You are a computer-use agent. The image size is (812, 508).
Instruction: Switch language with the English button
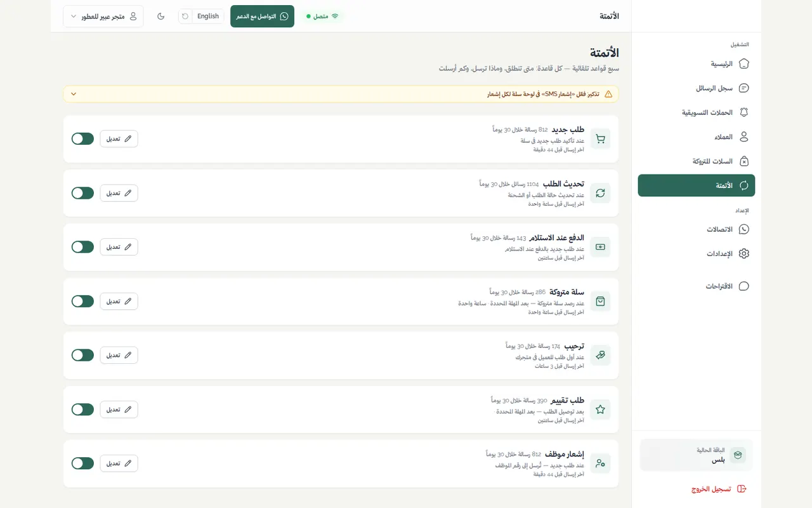208,17
